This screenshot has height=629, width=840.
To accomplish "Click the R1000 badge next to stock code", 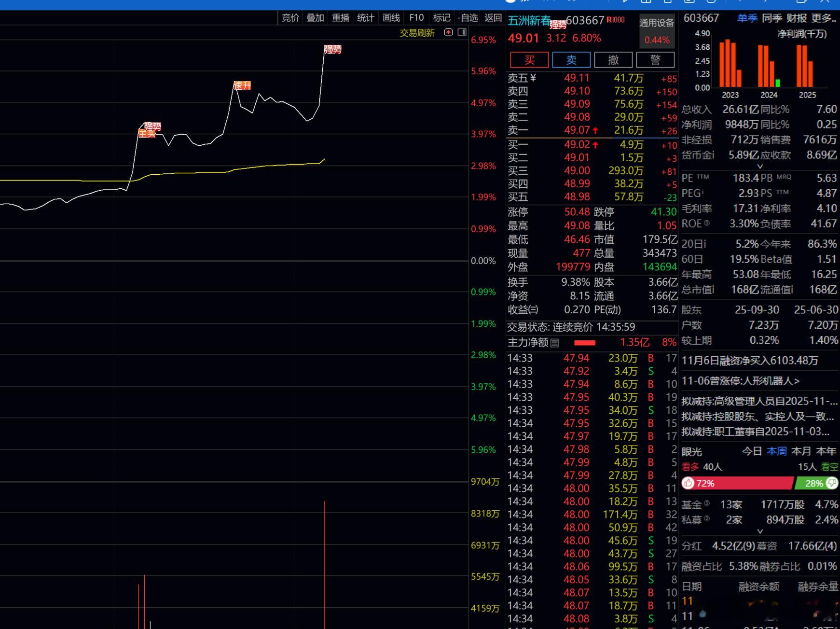I will 616,20.
